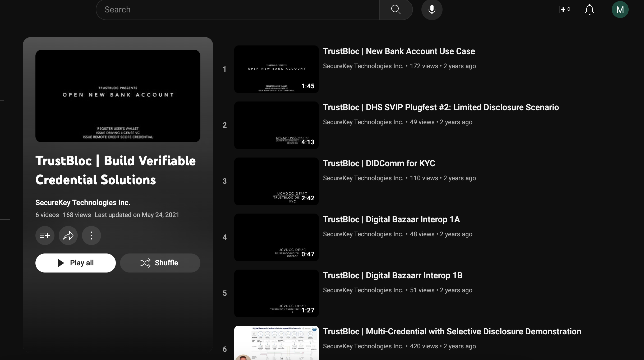Viewport: 644px width, 360px height.
Task: Click channel name on the 48 views video row
Action: [363, 234]
